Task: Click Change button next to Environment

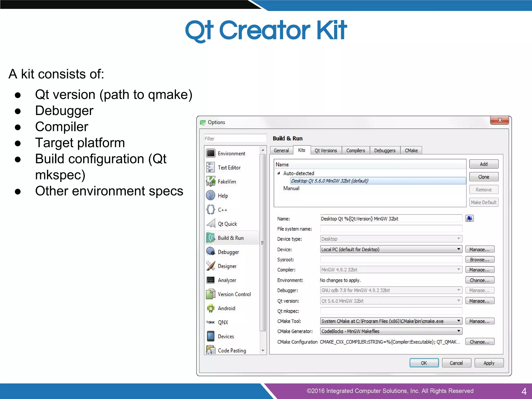Action: tap(480, 280)
